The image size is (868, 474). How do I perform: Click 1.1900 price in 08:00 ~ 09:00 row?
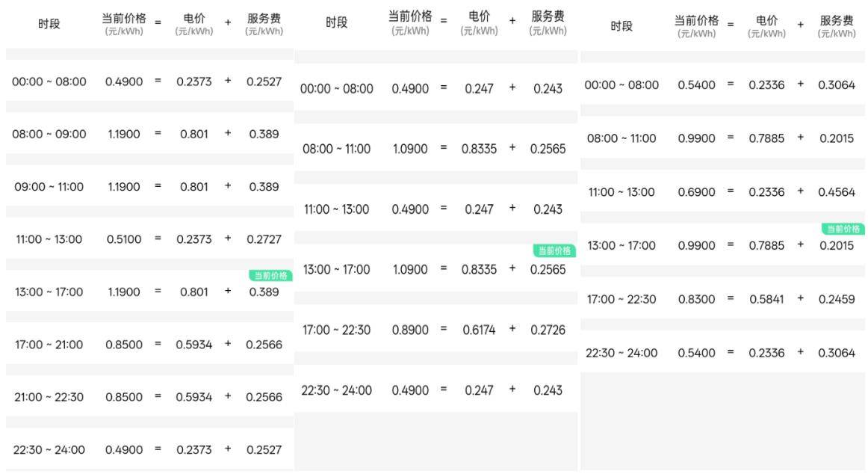[124, 135]
